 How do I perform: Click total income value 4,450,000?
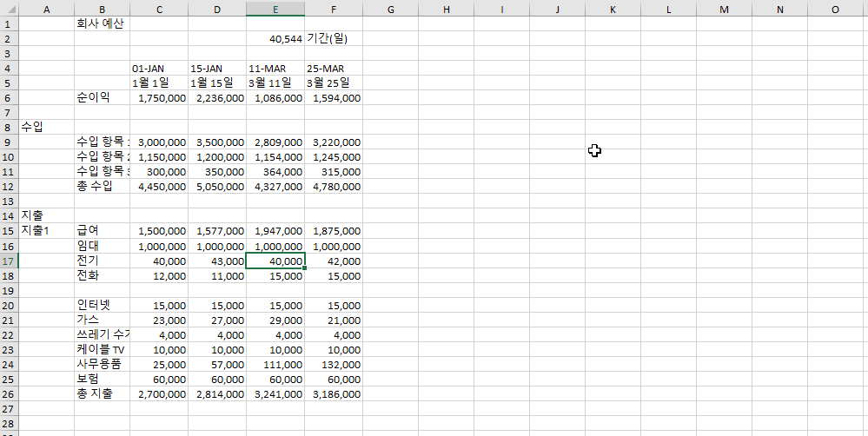[x=159, y=187]
